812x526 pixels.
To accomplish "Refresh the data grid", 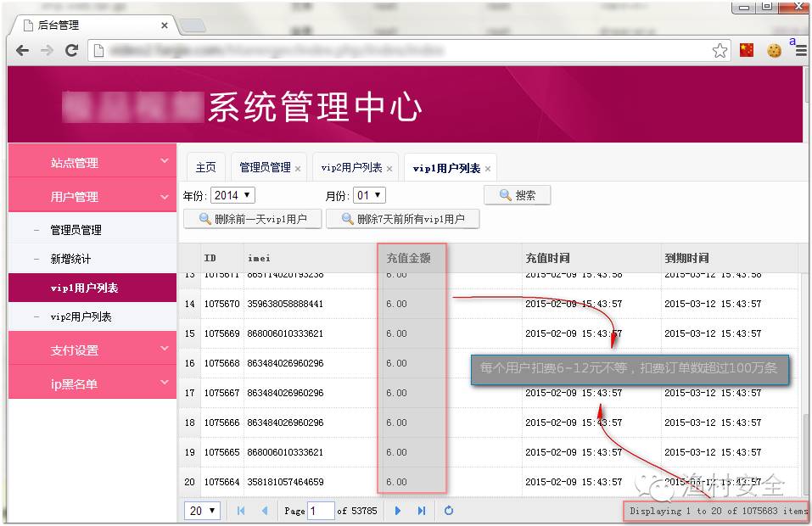I will click(x=449, y=511).
